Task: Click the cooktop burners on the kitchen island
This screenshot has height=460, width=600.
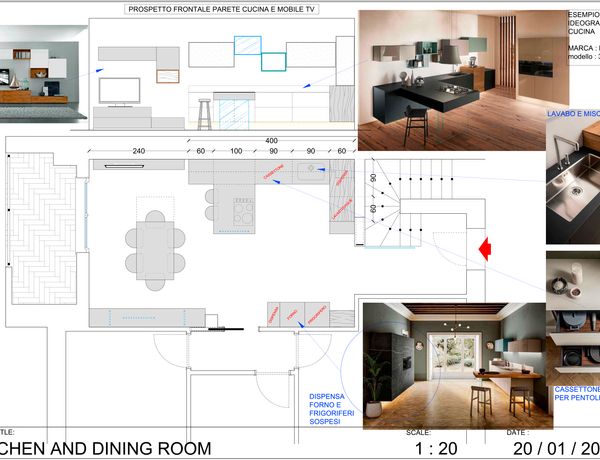Action: tap(244, 211)
